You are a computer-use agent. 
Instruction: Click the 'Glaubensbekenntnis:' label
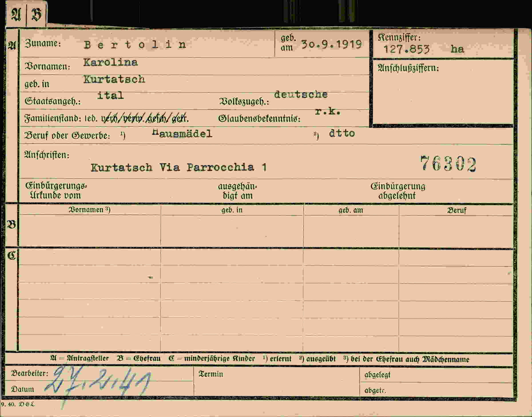coord(259,118)
